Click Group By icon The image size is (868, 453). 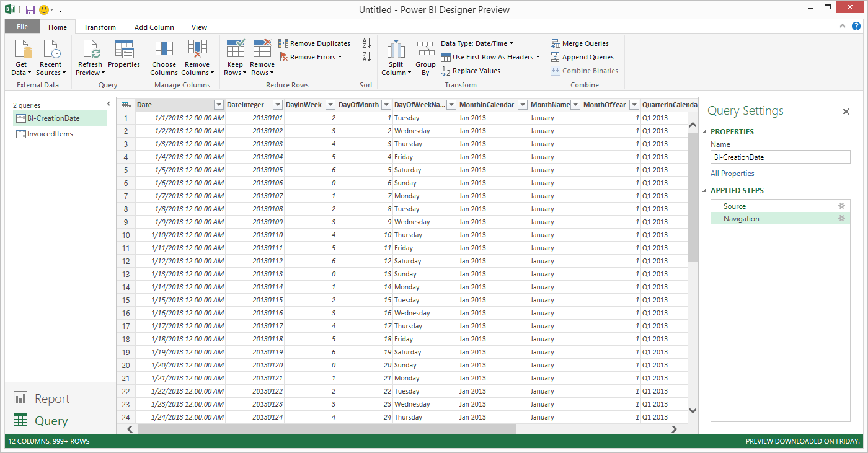(425, 50)
